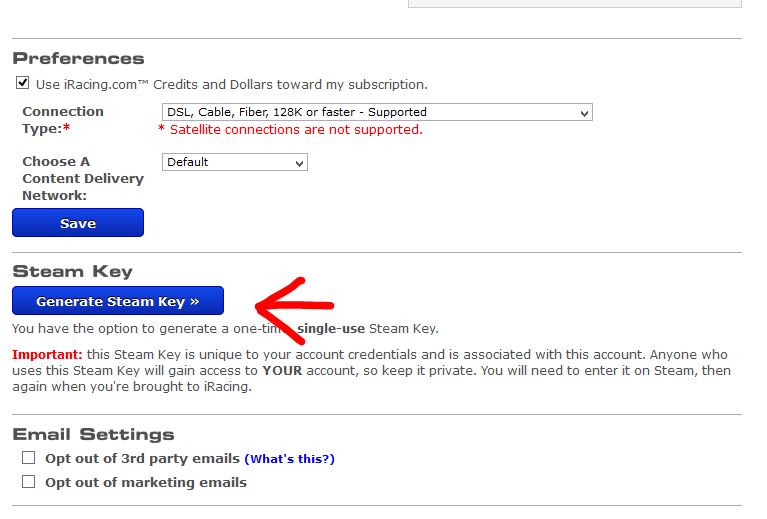Click the red "Important:" warning label
The height and width of the screenshot is (519, 767).
coord(47,354)
